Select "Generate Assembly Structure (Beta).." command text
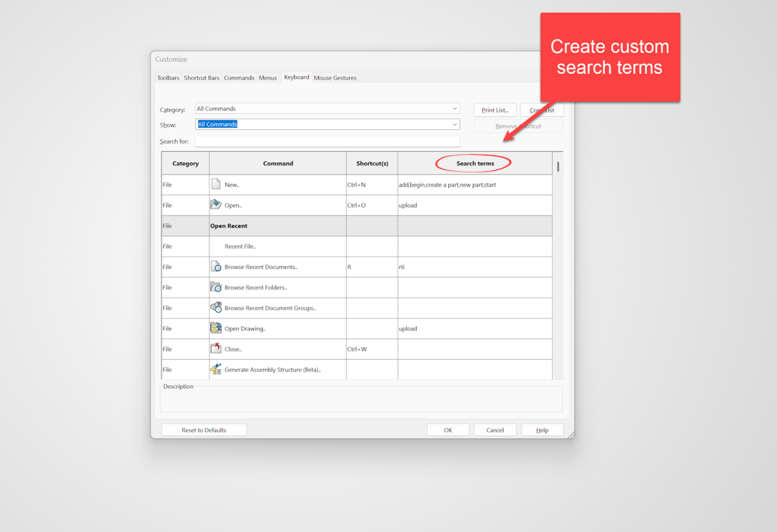 pyautogui.click(x=273, y=370)
